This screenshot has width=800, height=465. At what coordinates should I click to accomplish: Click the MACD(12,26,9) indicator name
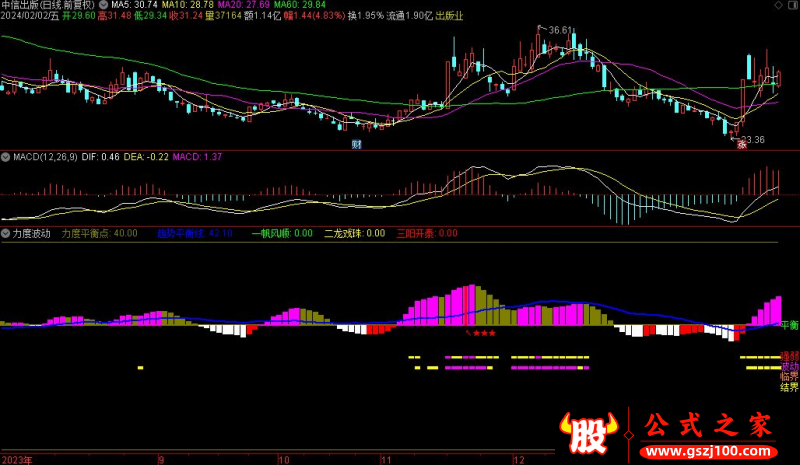point(45,157)
